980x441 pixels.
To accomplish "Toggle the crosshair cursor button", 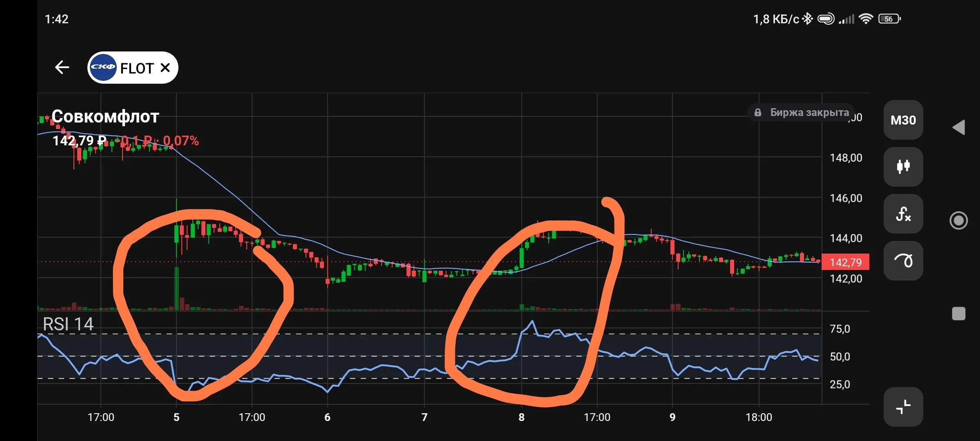I will [x=903, y=407].
